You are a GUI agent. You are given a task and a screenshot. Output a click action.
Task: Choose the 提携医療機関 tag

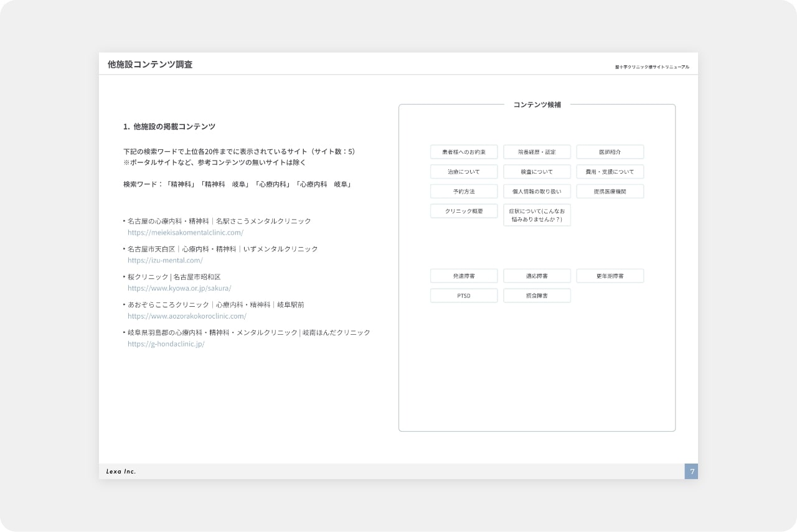point(610,192)
